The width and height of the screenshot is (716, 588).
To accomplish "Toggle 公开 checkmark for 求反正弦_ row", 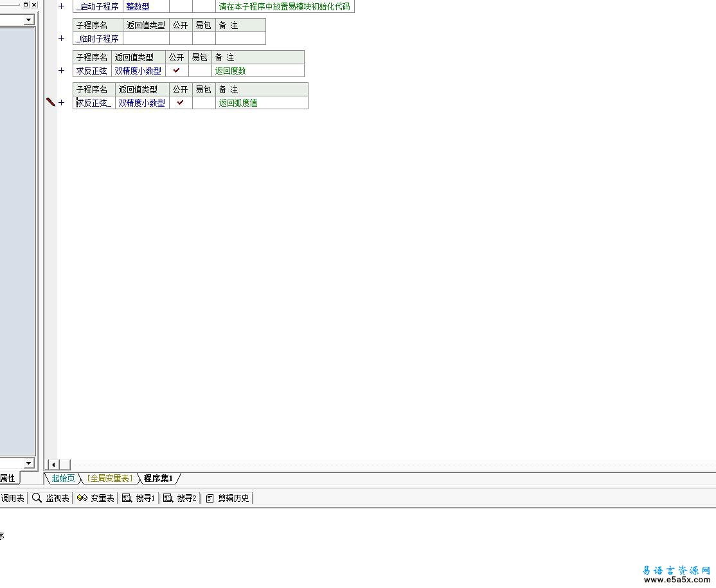I will pyautogui.click(x=181, y=103).
